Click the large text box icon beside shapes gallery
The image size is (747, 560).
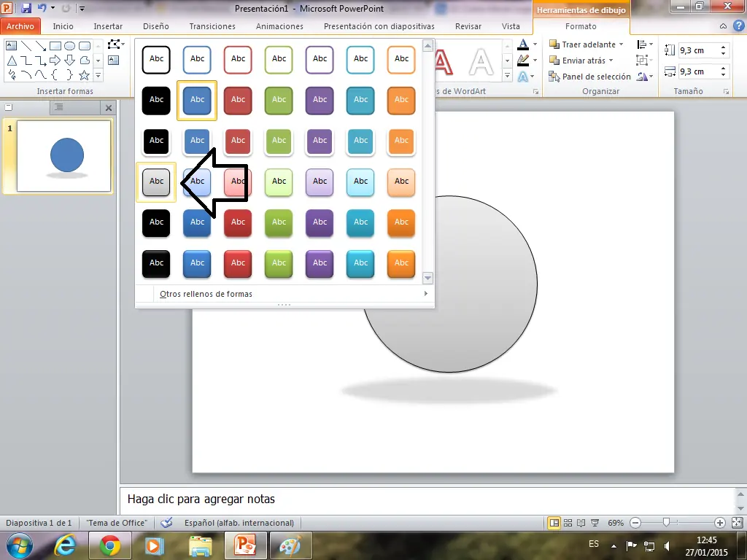coord(113,60)
